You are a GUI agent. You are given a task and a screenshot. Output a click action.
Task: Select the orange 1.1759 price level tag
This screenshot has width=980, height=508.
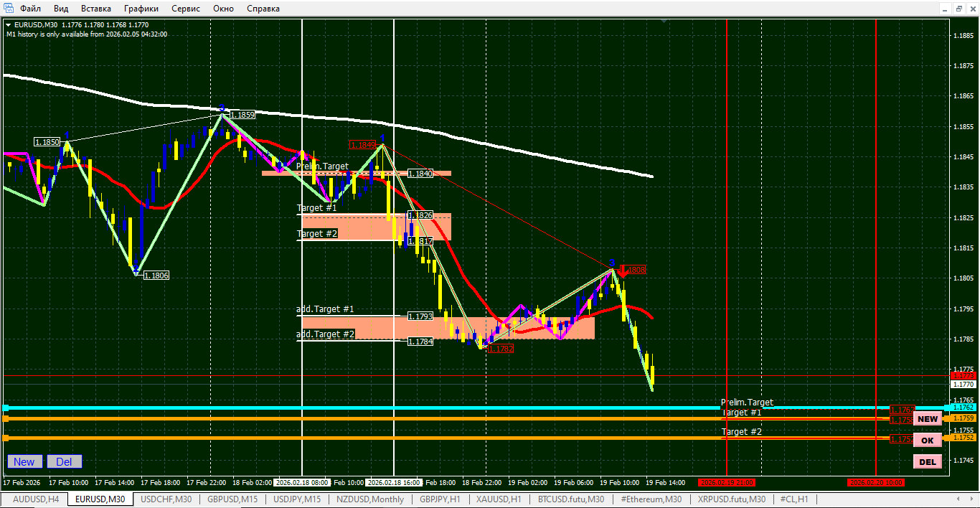pyautogui.click(x=963, y=418)
